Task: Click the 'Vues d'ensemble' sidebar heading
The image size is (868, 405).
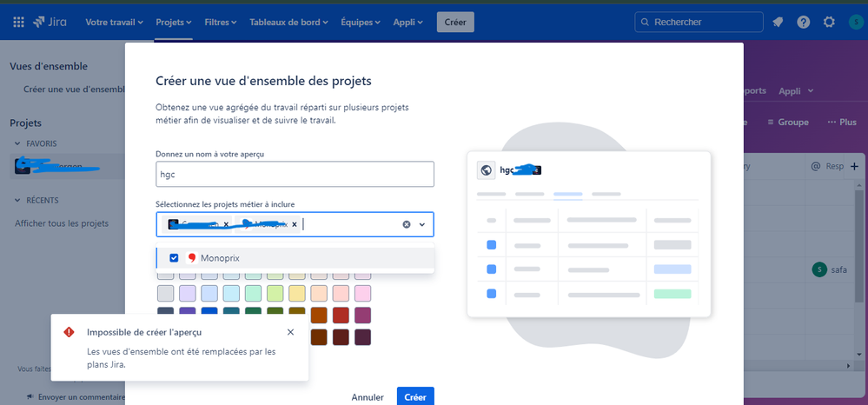Action: (x=49, y=66)
